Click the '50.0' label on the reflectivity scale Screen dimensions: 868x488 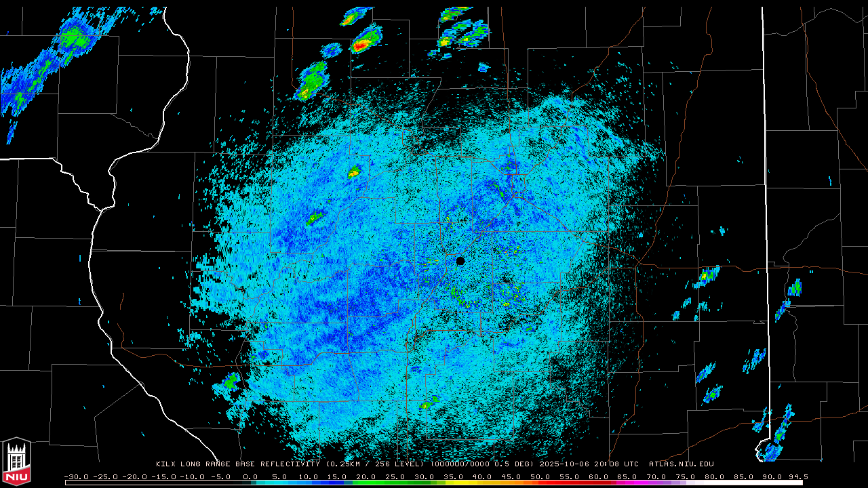540,476
